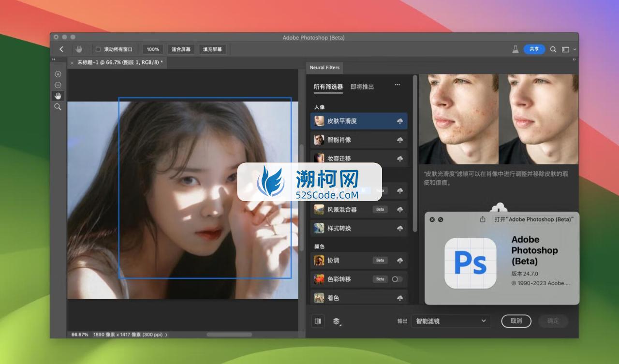The width and height of the screenshot is (619, 364).
Task: Click the layers preview icon at panel bottom
Action: (337, 321)
